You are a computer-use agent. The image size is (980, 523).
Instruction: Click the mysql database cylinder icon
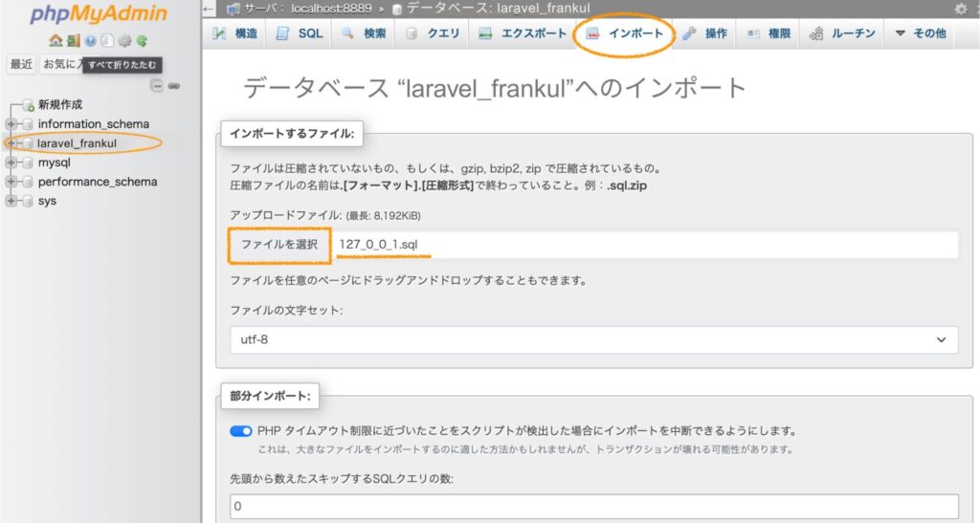(x=28, y=163)
